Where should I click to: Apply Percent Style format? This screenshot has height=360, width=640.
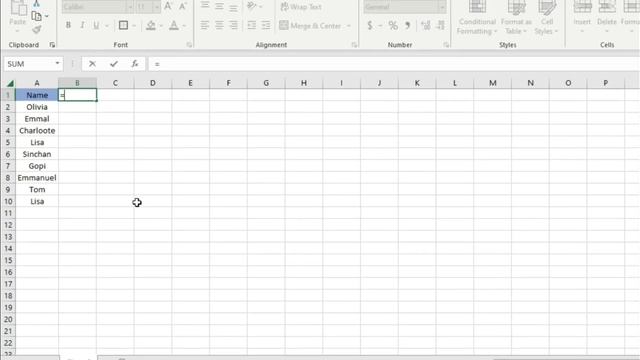393,26
